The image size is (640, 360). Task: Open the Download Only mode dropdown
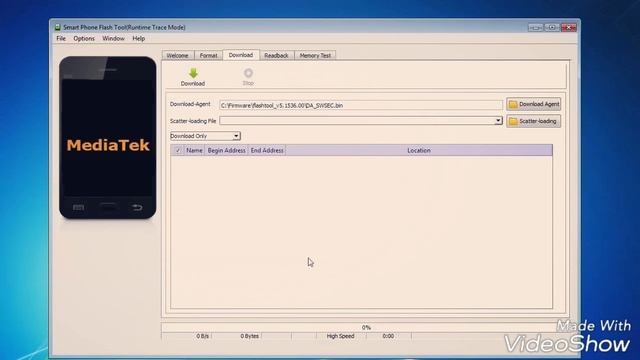coord(205,136)
